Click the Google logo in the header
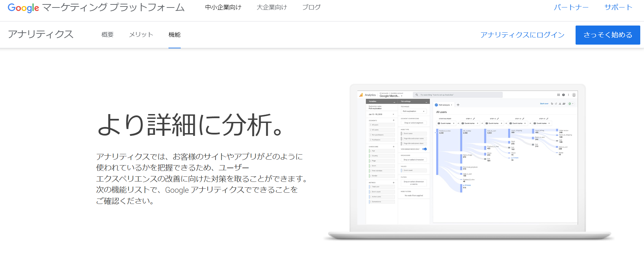The width and height of the screenshot is (644, 269). pos(23,7)
